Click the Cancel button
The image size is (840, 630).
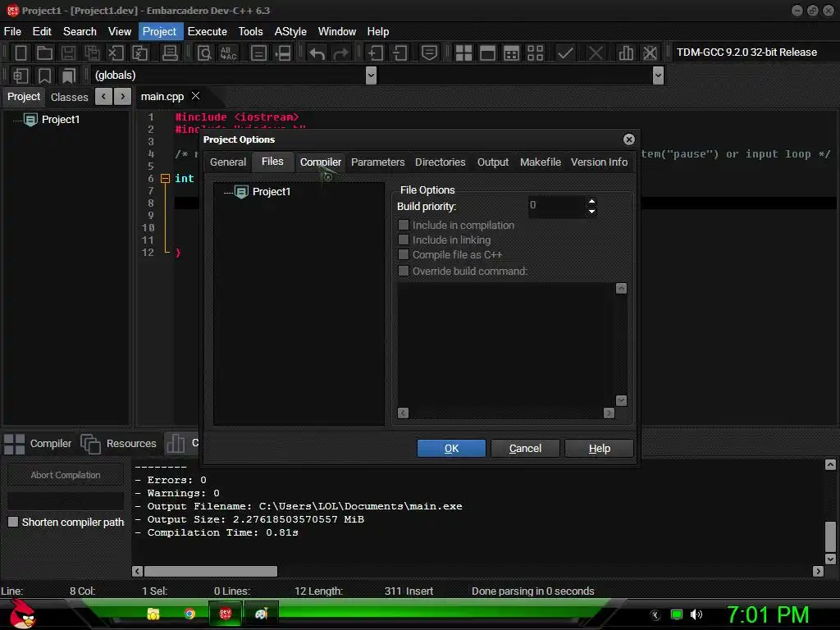pyautogui.click(x=525, y=449)
